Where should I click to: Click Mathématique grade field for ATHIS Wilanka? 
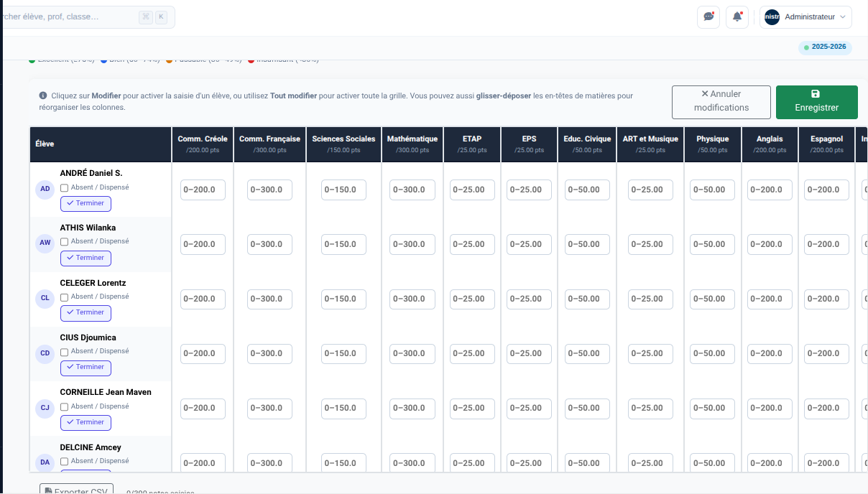click(x=412, y=244)
